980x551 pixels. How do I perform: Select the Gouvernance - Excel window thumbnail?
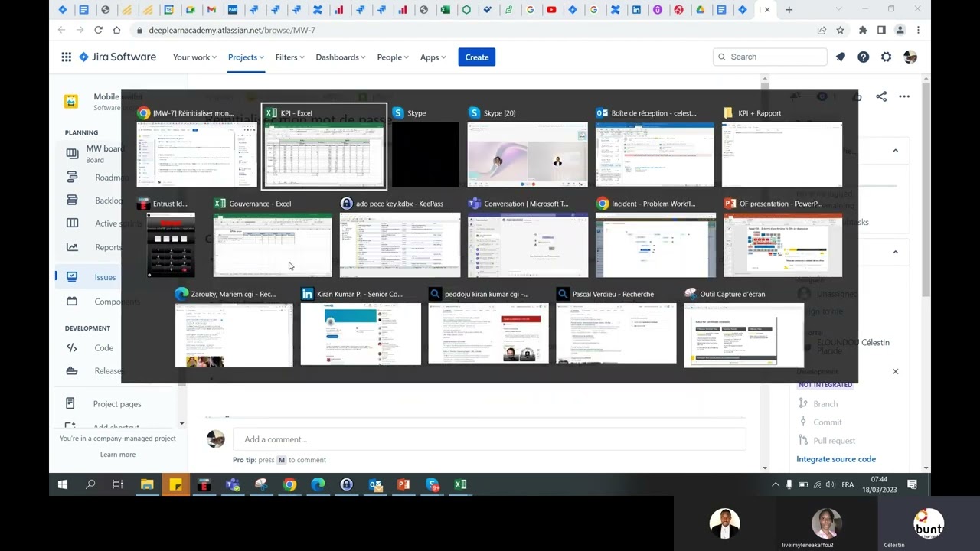point(273,237)
